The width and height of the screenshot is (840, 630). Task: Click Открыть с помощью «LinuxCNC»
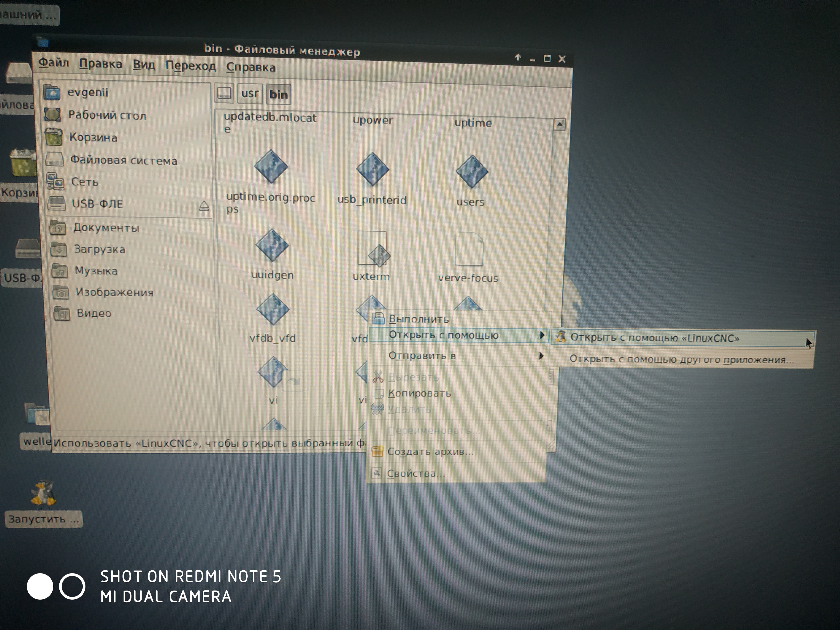click(654, 338)
